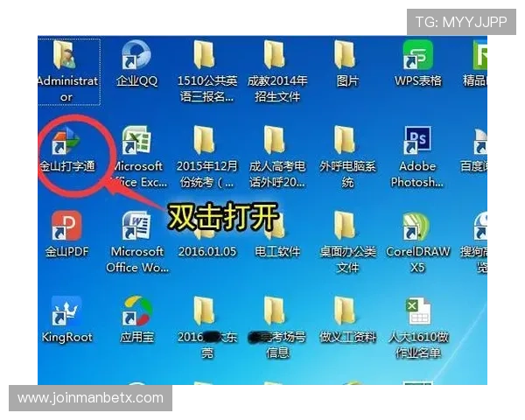Screen dimensions: 525x420
Task: Select the 搜狗 shortcut at right edge
Action: coord(480,226)
